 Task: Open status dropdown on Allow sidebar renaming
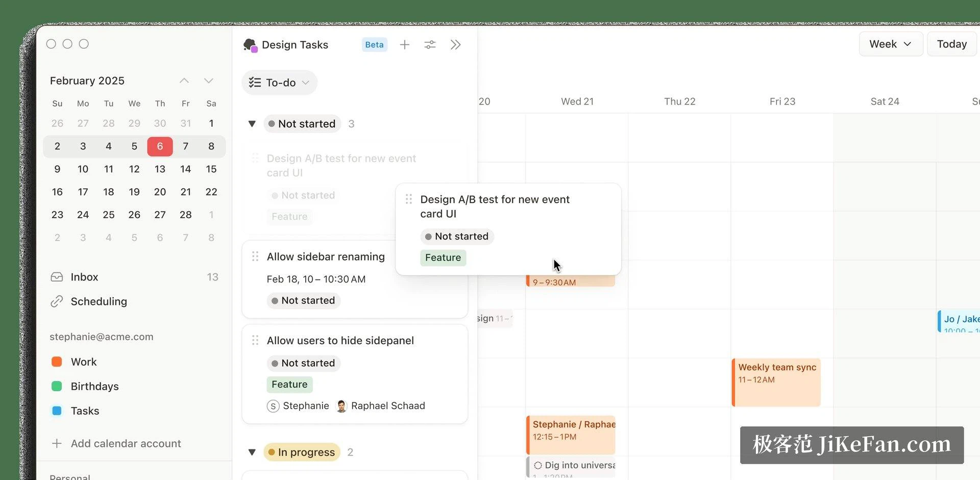coord(303,300)
